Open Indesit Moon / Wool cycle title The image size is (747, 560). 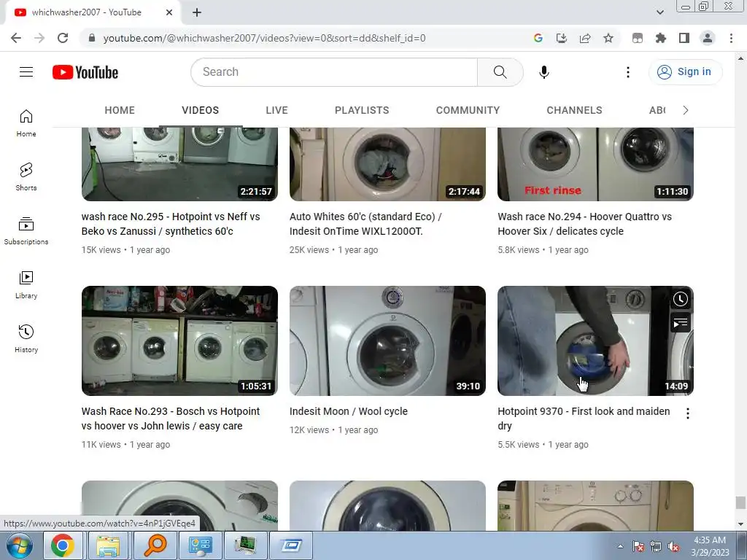pos(349,411)
